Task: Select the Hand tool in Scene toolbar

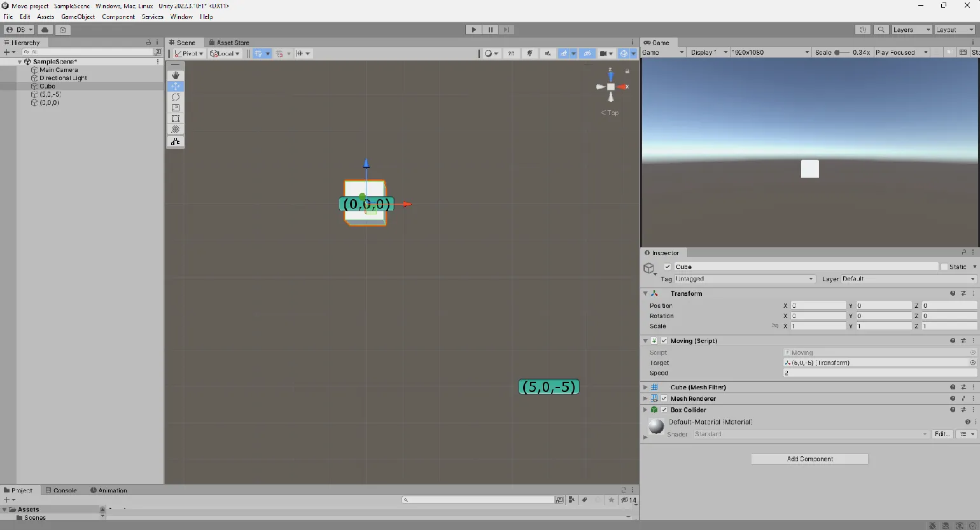Action: pyautogui.click(x=176, y=75)
